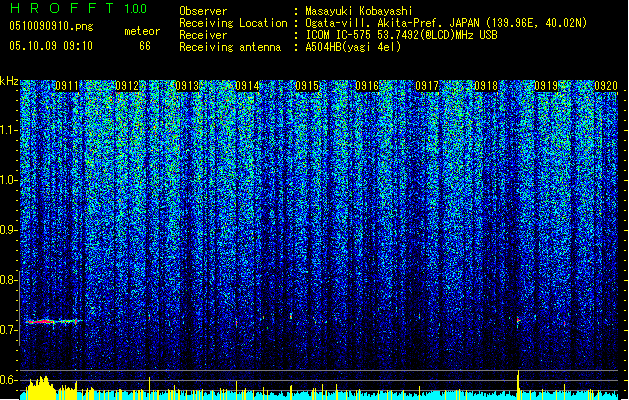Click the 0917 time marker

427,86
